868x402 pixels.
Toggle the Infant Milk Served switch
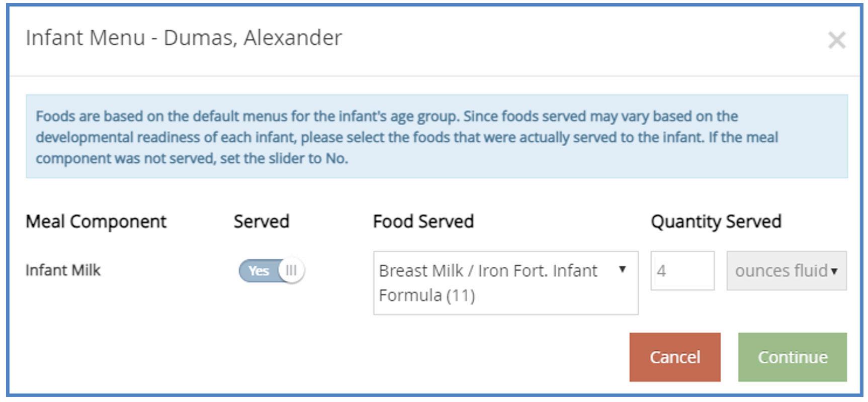click(x=272, y=271)
